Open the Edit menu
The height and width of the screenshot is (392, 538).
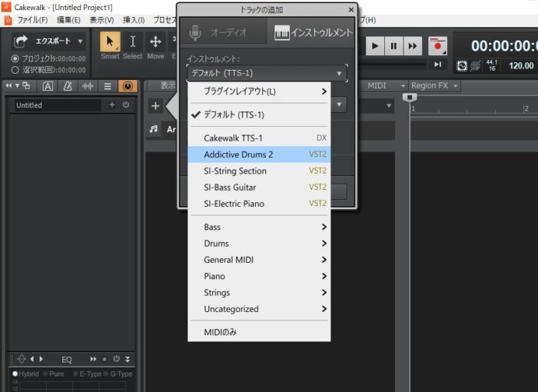68,20
